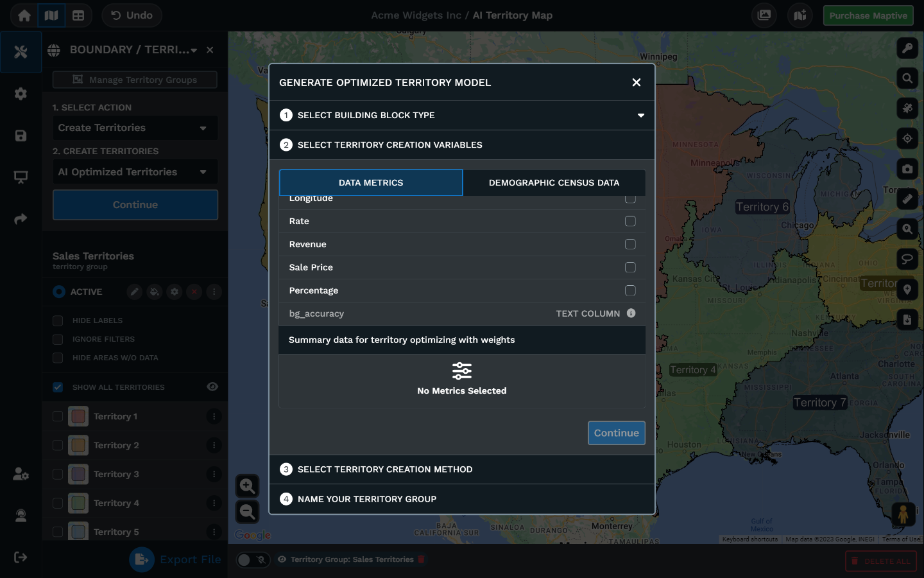
Task: Check the Territory 1 checkbox
Action: (58, 416)
